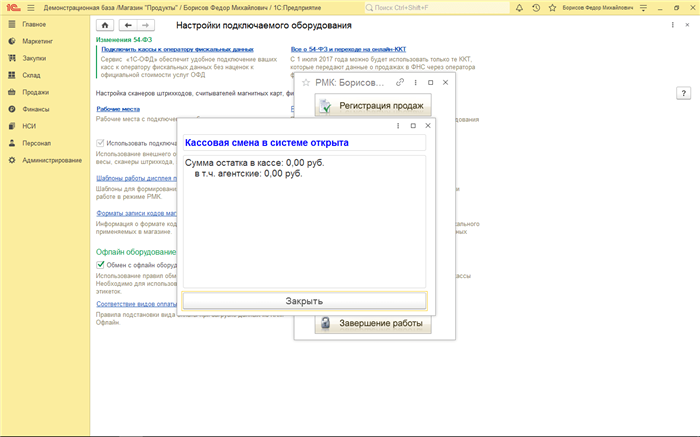Image resolution: width=700 pixels, height=437 pixels.
Task: Open link Все о 54-ФЗ и переходе на онлайн-ККТ
Action: tap(348, 49)
